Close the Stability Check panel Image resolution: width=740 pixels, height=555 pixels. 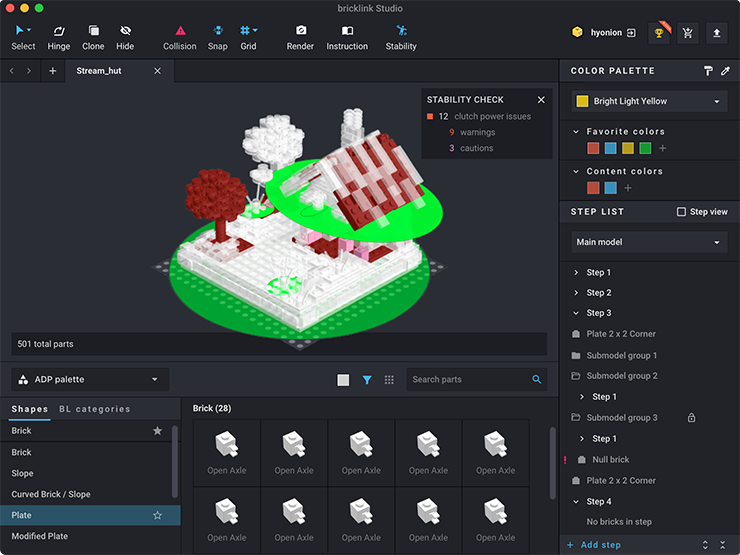pos(541,100)
